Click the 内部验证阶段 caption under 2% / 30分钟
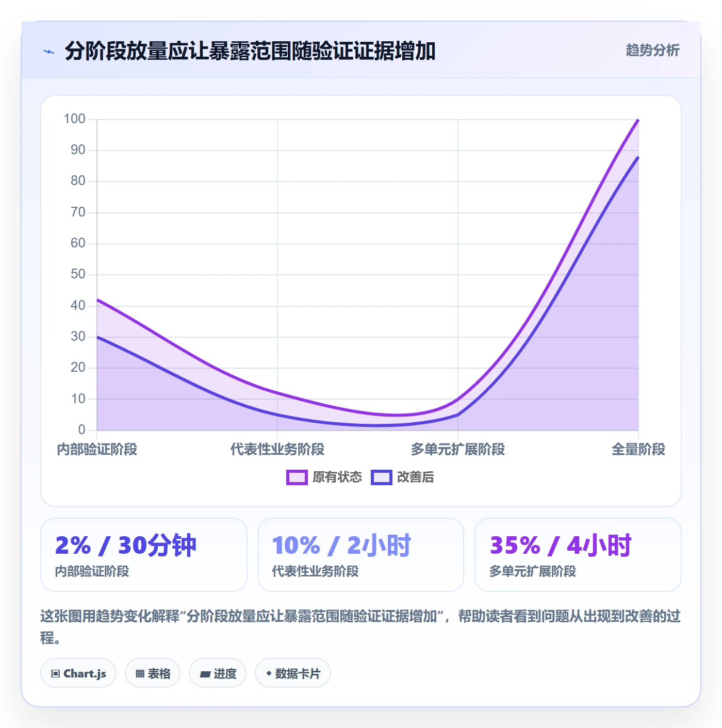Viewport: 722px width, 728px height. click(x=92, y=571)
